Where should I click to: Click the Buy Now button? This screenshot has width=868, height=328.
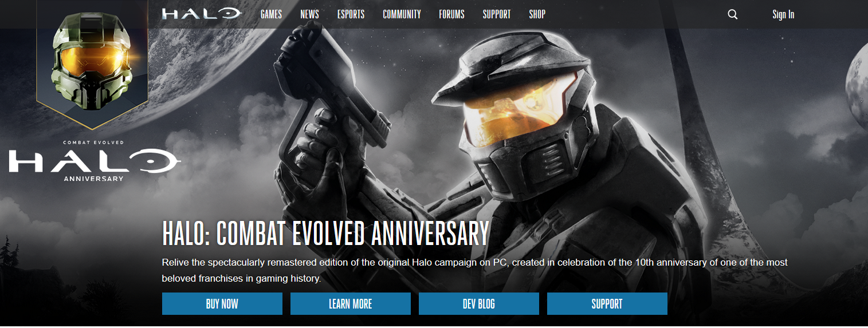tap(222, 304)
